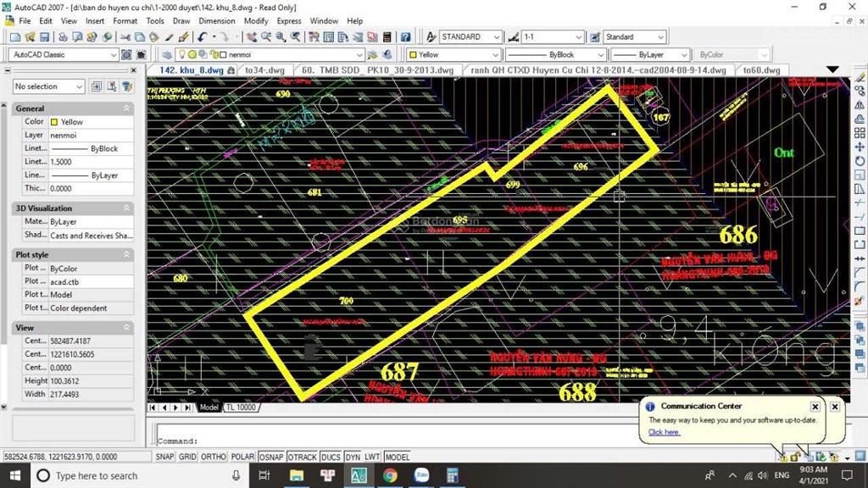Image resolution: width=868 pixels, height=488 pixels.
Task: Toggle OTRACK in status bar
Action: pyautogui.click(x=303, y=457)
